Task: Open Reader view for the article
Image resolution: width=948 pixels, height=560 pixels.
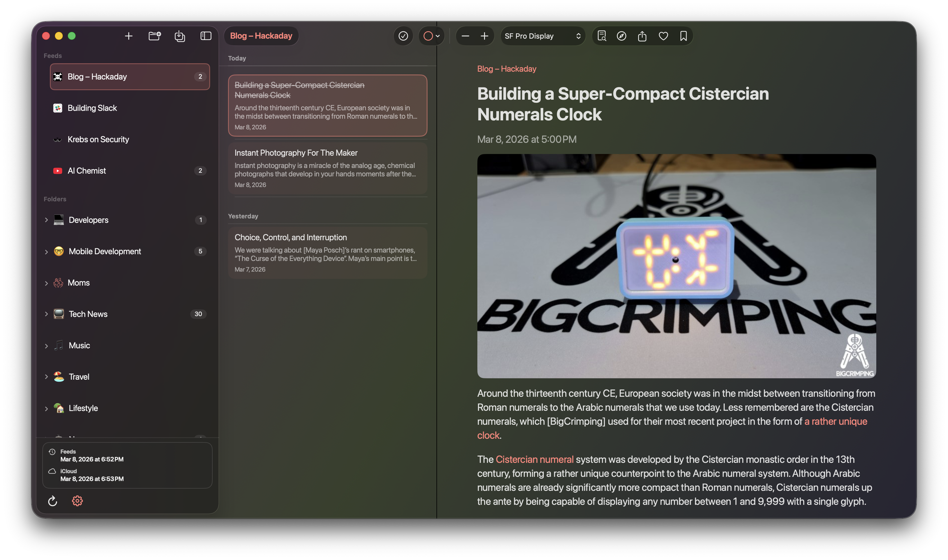Action: click(x=602, y=36)
